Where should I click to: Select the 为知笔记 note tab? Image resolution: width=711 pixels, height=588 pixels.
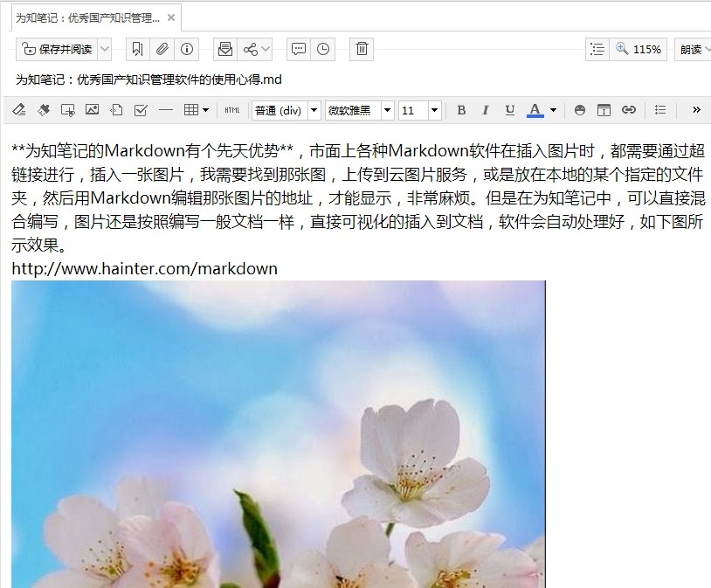click(x=87, y=17)
